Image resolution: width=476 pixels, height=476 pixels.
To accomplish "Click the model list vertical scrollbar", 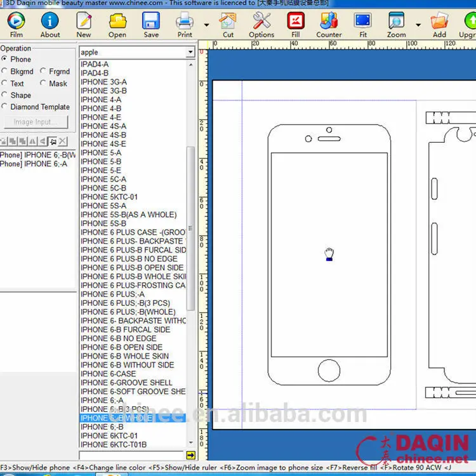I will (x=190, y=254).
